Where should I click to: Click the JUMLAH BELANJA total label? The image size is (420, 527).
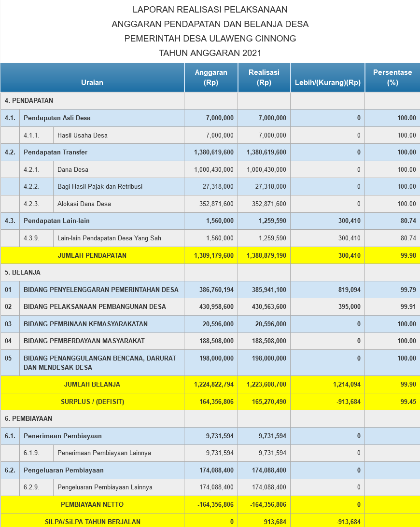(x=92, y=384)
